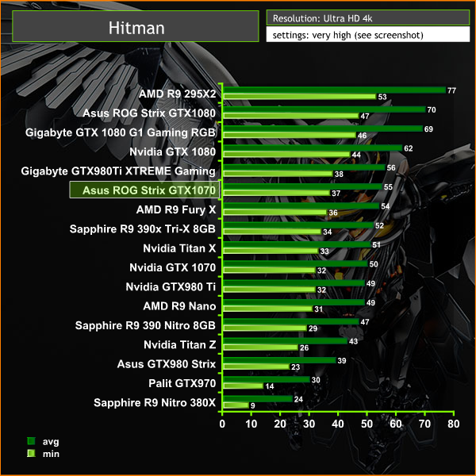Click highlighted Asus ROG Strix GTX1070 label

144,190
